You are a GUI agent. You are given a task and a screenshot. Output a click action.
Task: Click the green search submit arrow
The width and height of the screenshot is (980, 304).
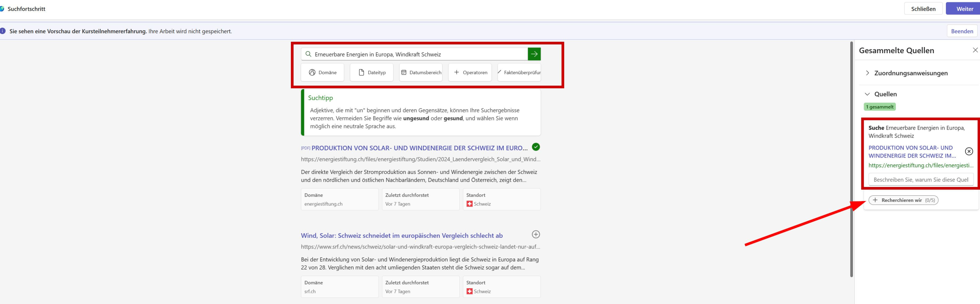click(x=534, y=54)
